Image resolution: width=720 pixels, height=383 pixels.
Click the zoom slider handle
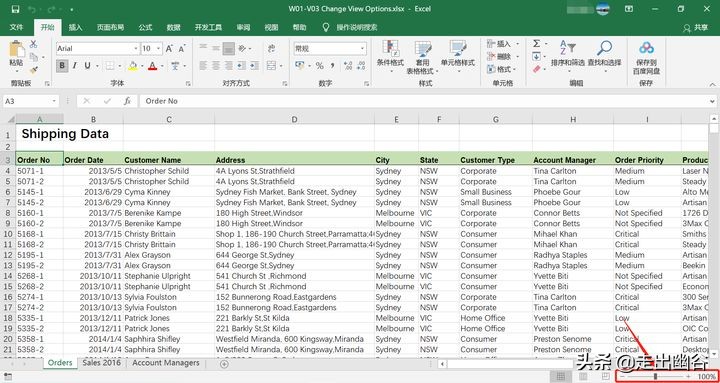(x=655, y=377)
